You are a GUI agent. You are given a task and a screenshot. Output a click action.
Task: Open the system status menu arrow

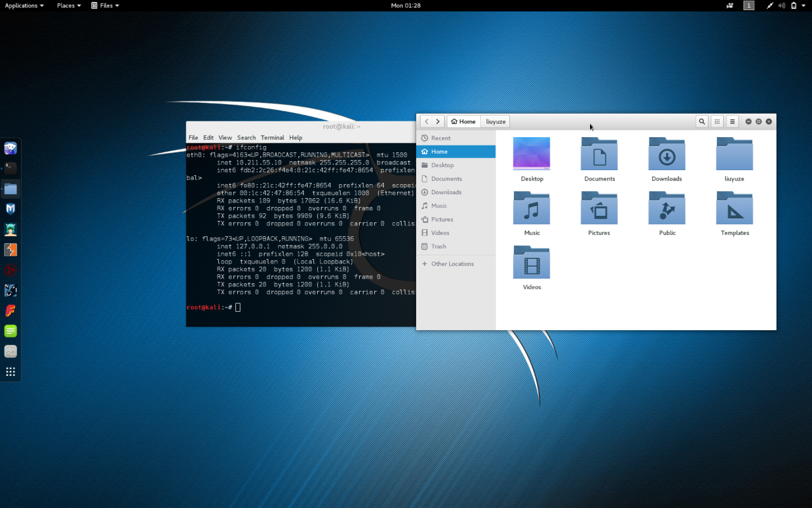[803, 5]
